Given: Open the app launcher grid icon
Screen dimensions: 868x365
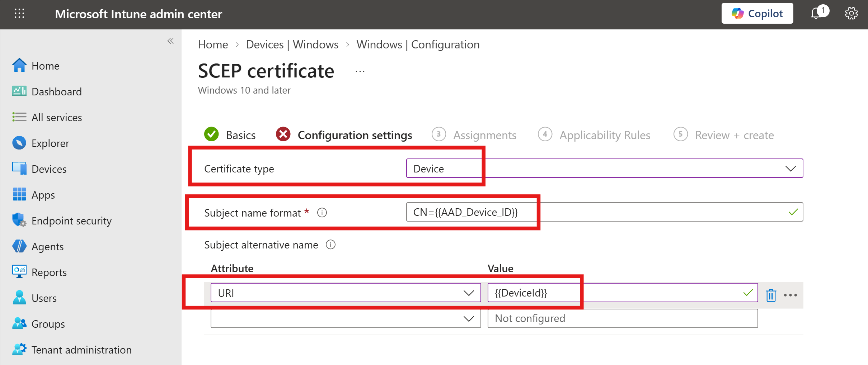Looking at the screenshot, I should click(19, 14).
